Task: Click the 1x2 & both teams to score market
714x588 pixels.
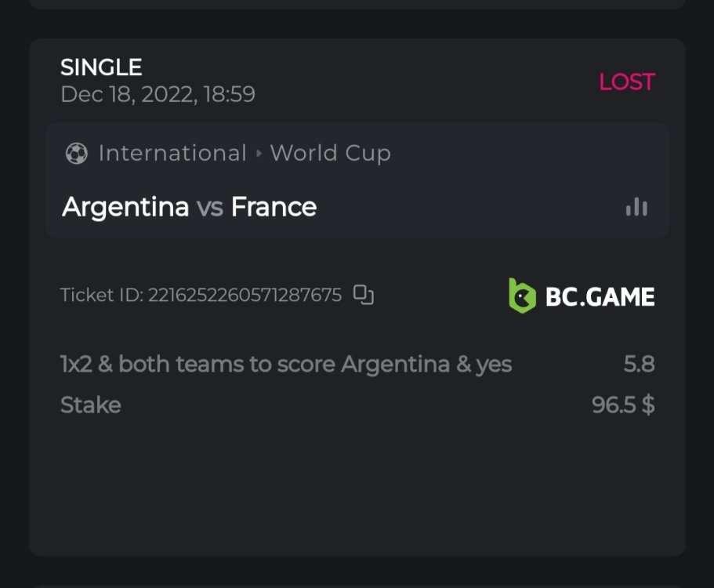Action: [286, 365]
